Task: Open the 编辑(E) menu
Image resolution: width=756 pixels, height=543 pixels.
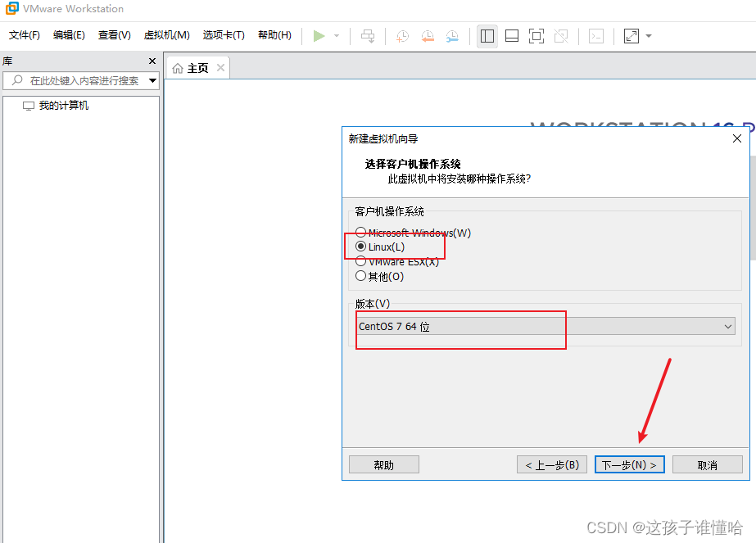Action: tap(69, 35)
